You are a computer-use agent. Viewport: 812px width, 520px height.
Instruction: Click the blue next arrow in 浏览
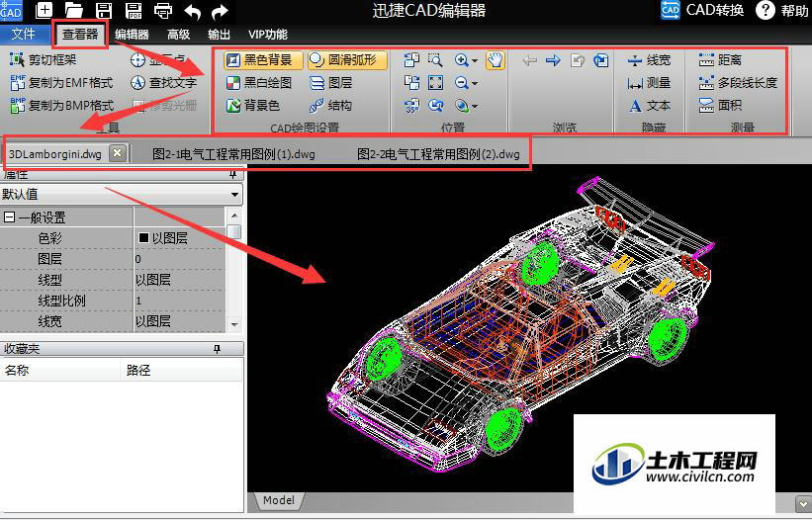point(553,60)
